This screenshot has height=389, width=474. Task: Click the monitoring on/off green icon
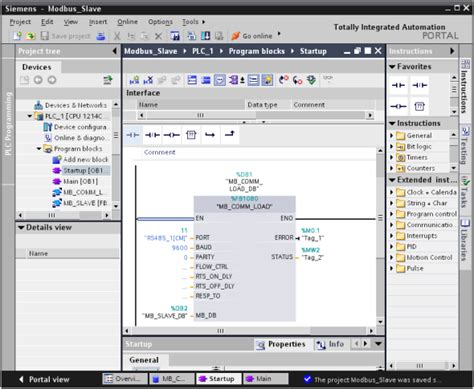311,80
